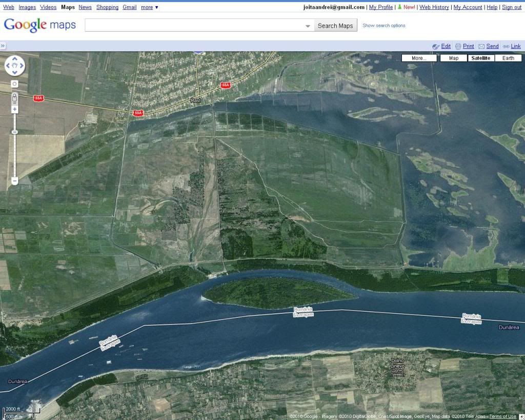Open Gmail in the top bar
Image resolution: width=525 pixels, height=420 pixels.
click(x=129, y=7)
